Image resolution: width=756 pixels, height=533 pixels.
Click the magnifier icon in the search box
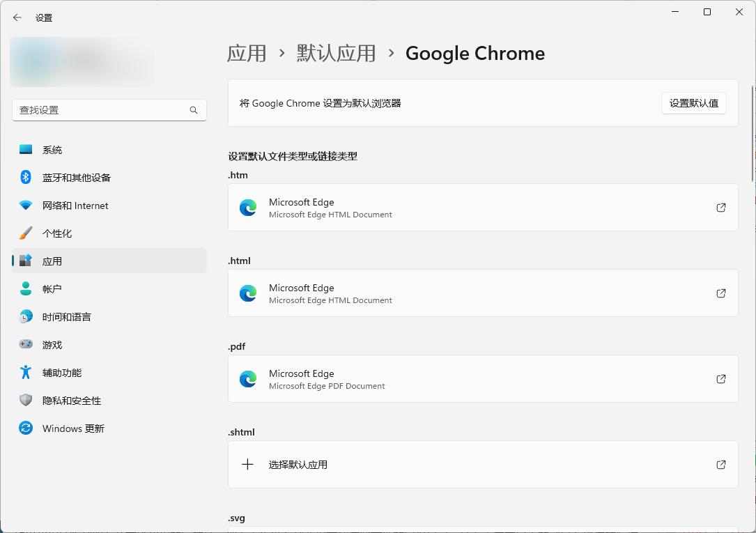click(x=193, y=110)
